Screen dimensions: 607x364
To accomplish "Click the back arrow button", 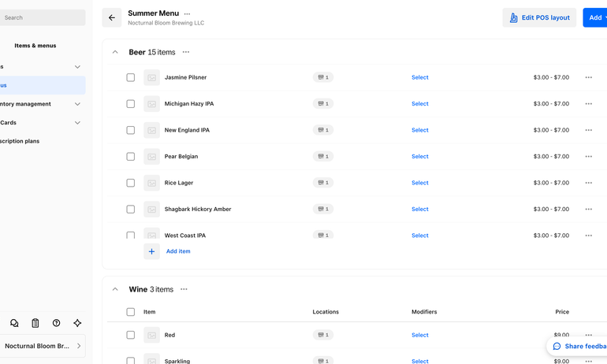I will (112, 17).
